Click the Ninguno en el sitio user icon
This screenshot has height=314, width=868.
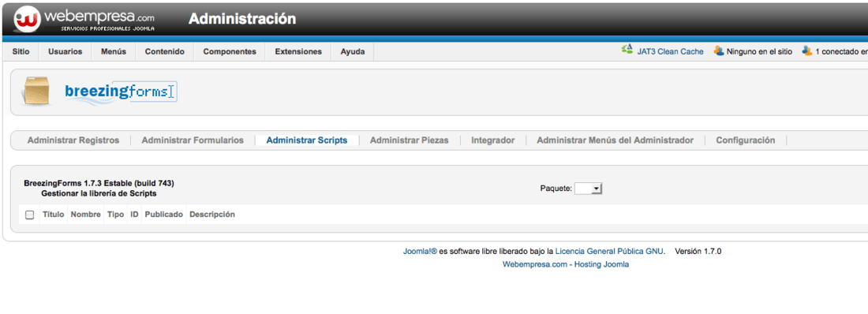[719, 51]
